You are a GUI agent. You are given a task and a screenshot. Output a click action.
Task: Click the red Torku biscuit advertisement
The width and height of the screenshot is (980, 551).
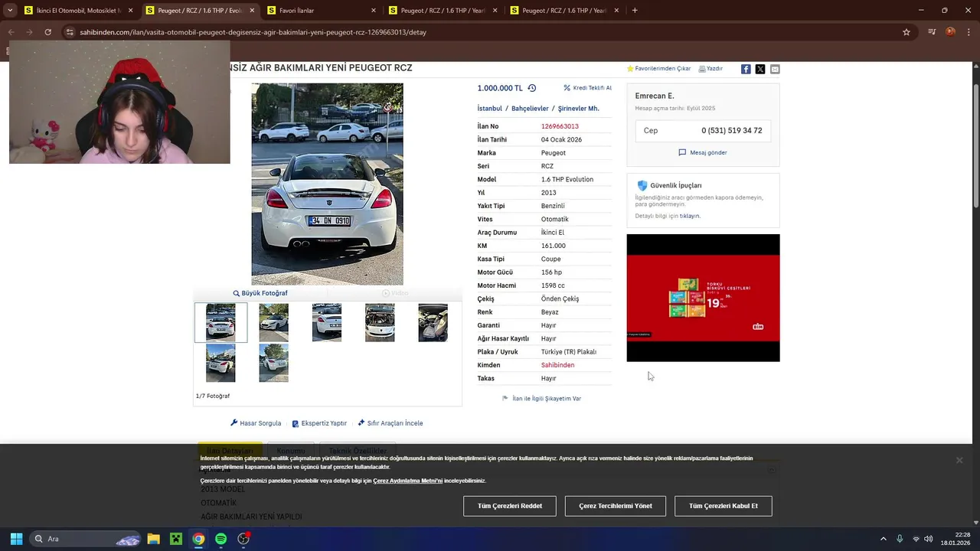(703, 298)
